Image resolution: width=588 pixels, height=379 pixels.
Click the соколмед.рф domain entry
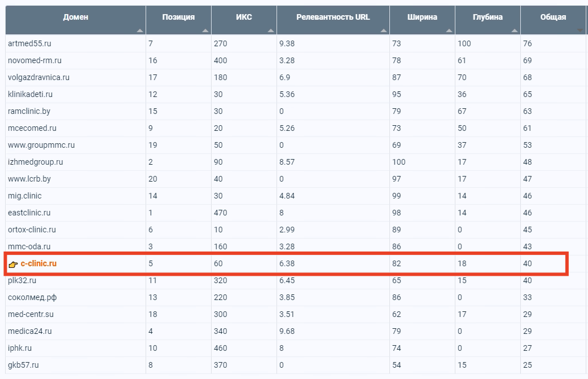pyautogui.click(x=32, y=297)
